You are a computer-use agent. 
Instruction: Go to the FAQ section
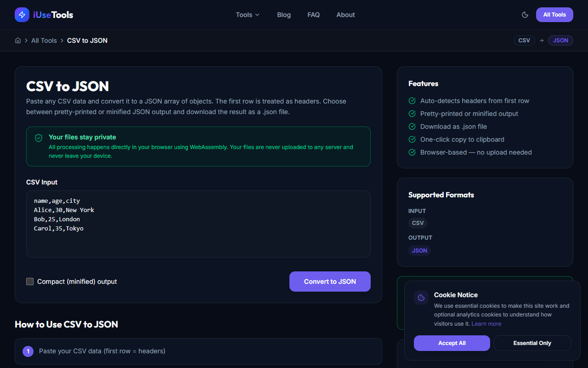[313, 15]
